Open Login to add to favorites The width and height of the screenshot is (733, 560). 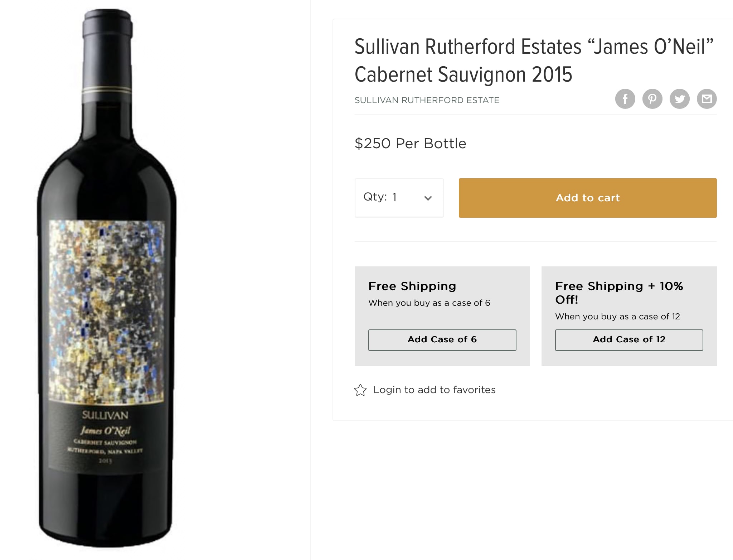[434, 390]
